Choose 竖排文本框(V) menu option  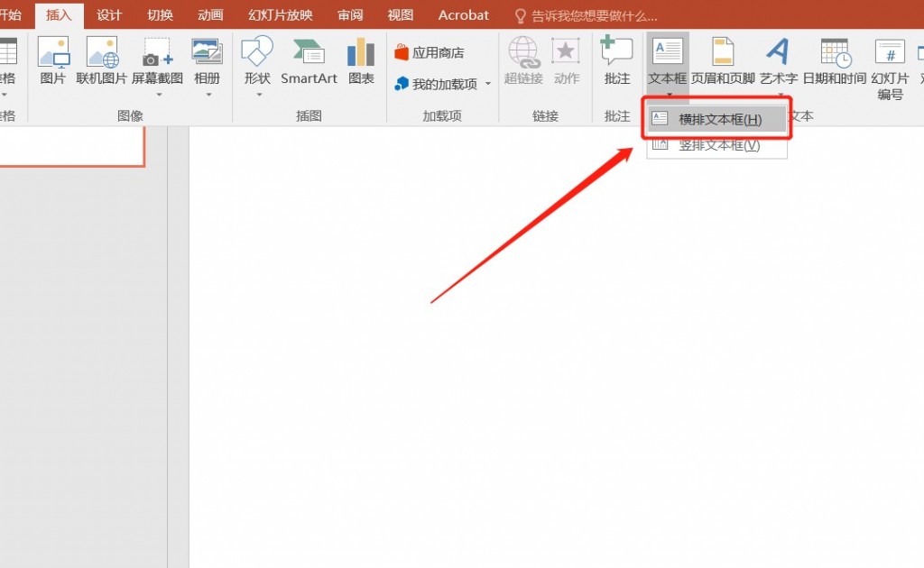tap(718, 145)
